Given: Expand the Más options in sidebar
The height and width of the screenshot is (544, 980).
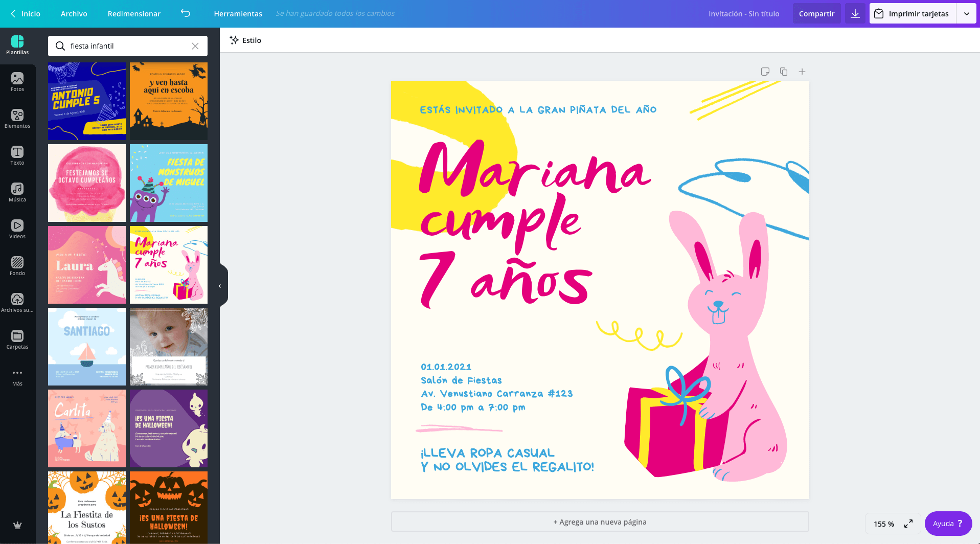Looking at the screenshot, I should pos(17,376).
